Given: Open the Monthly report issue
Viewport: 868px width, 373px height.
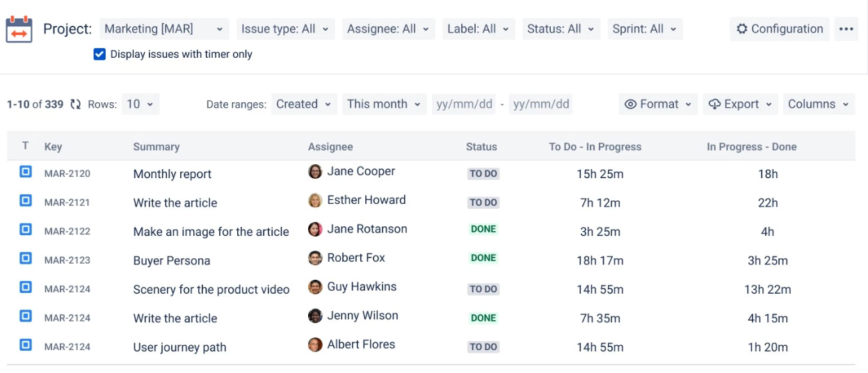Looking at the screenshot, I should (172, 174).
